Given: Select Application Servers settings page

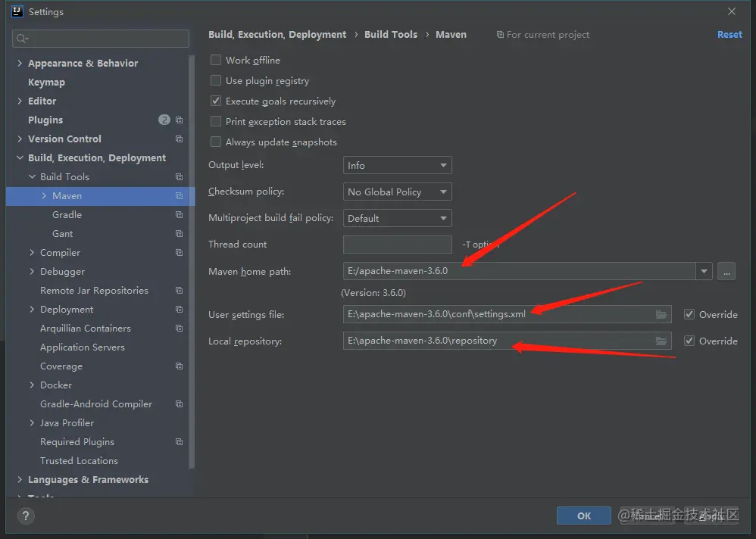Looking at the screenshot, I should coord(83,347).
